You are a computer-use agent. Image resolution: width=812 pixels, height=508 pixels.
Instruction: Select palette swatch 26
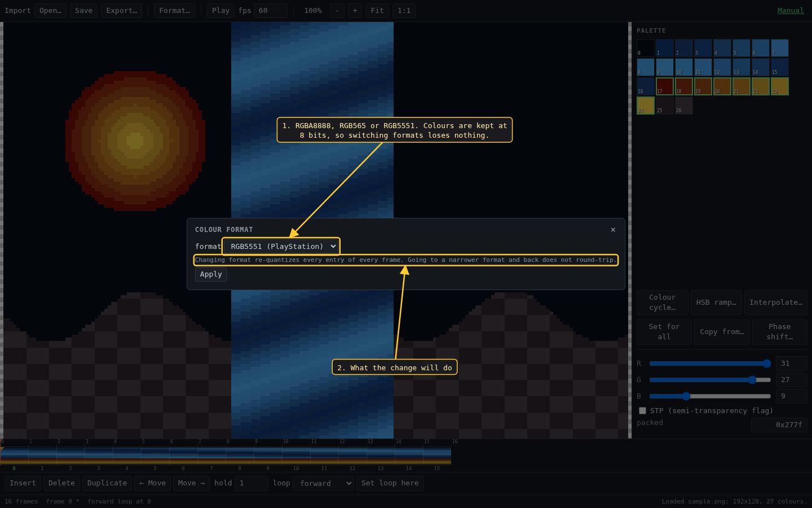tap(684, 106)
